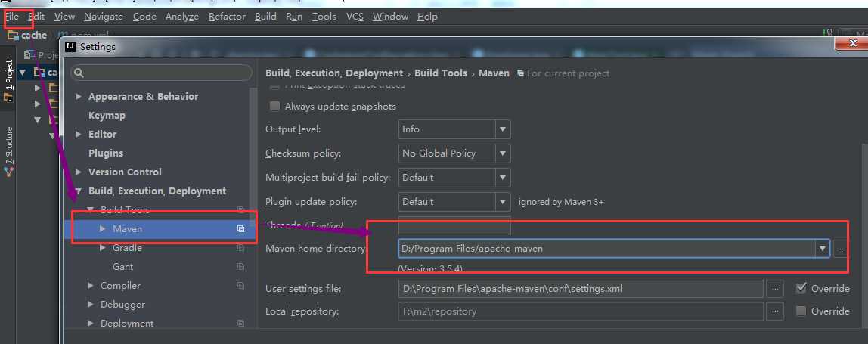This screenshot has height=344, width=868.
Task: Click Build Tools breadcrumb
Action: (x=441, y=73)
